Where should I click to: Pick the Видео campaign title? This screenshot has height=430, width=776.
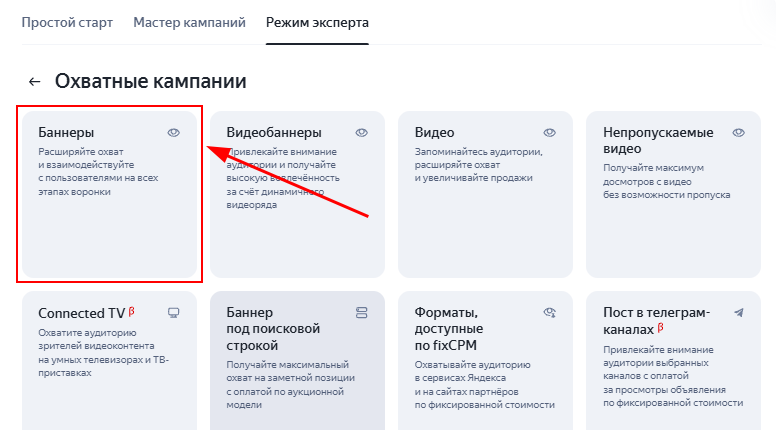(435, 132)
